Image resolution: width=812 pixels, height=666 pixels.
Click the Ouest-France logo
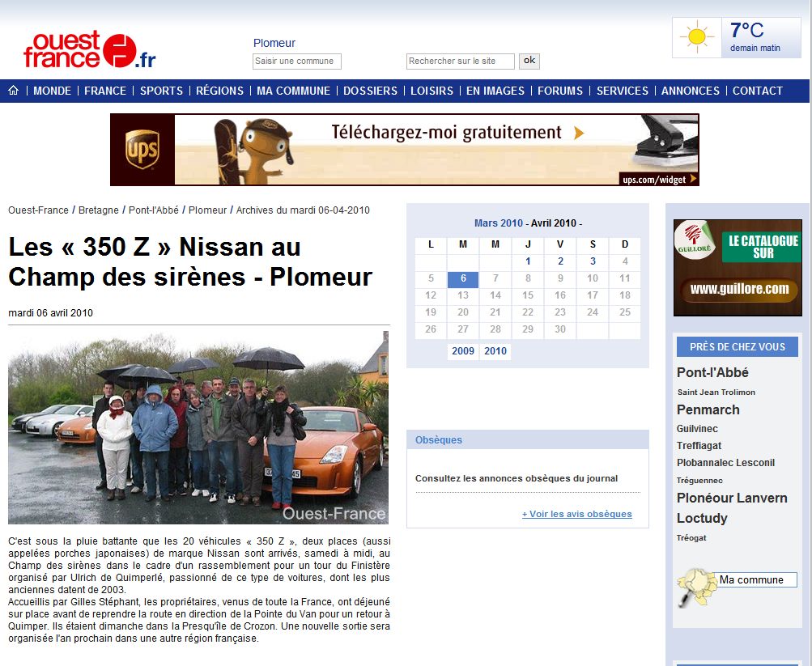point(89,50)
